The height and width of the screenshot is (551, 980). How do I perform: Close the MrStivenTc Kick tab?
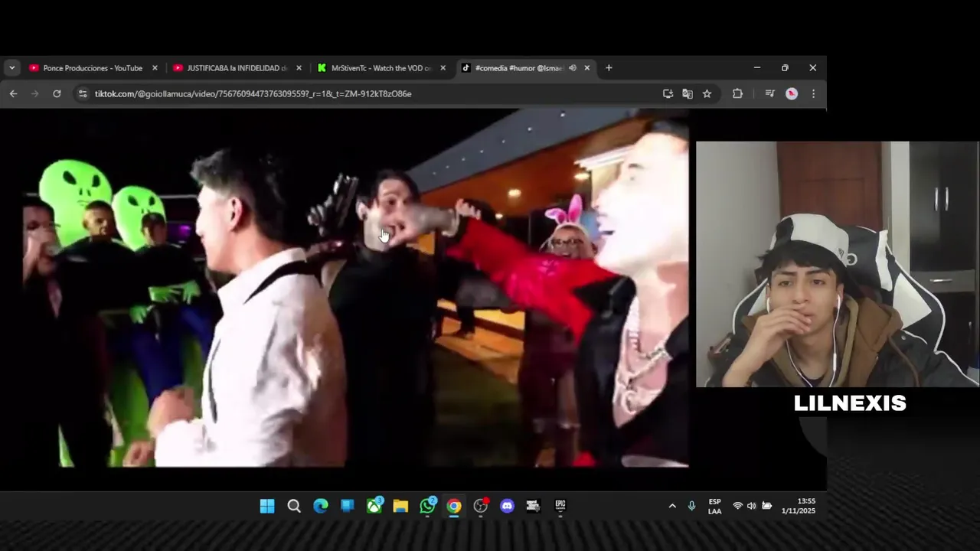443,68
